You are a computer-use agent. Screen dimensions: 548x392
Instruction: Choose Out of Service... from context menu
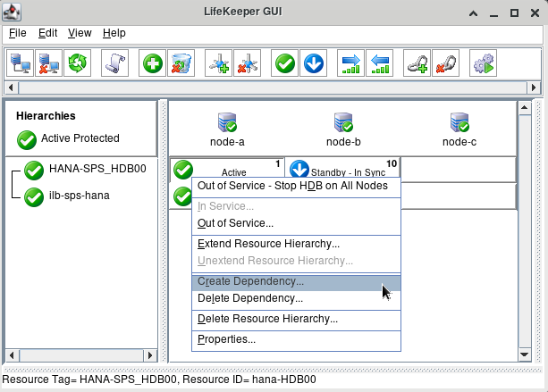tap(296, 223)
